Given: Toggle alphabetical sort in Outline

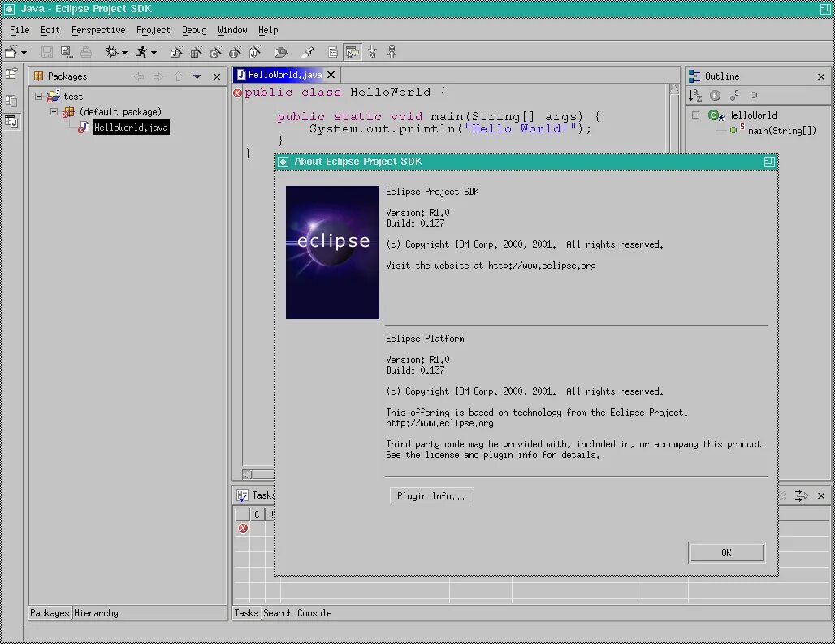Looking at the screenshot, I should [695, 95].
